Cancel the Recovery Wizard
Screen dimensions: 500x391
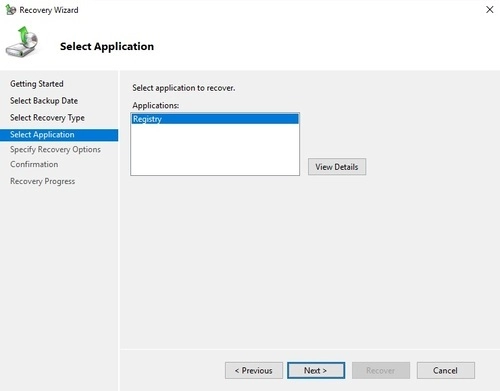pos(446,370)
